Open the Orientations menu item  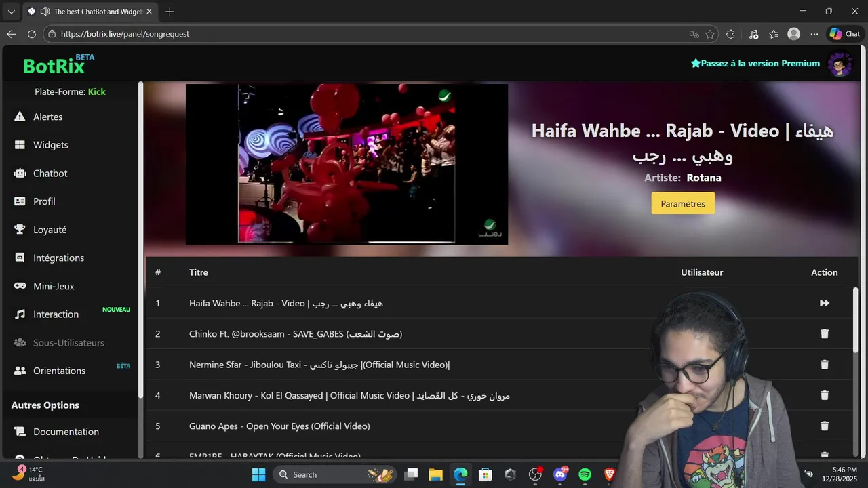tap(60, 371)
